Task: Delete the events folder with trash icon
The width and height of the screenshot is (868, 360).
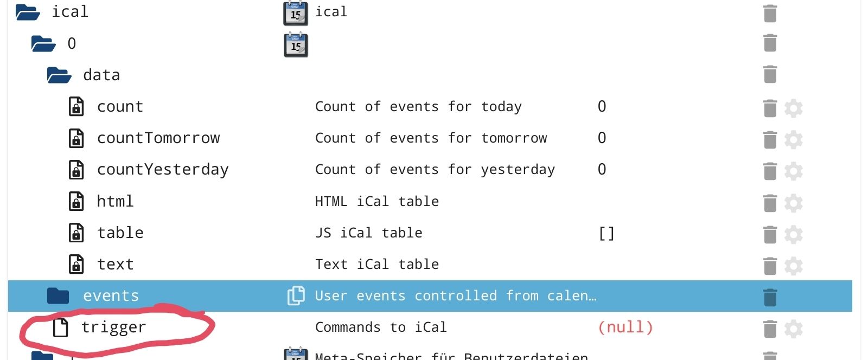Action: click(770, 297)
